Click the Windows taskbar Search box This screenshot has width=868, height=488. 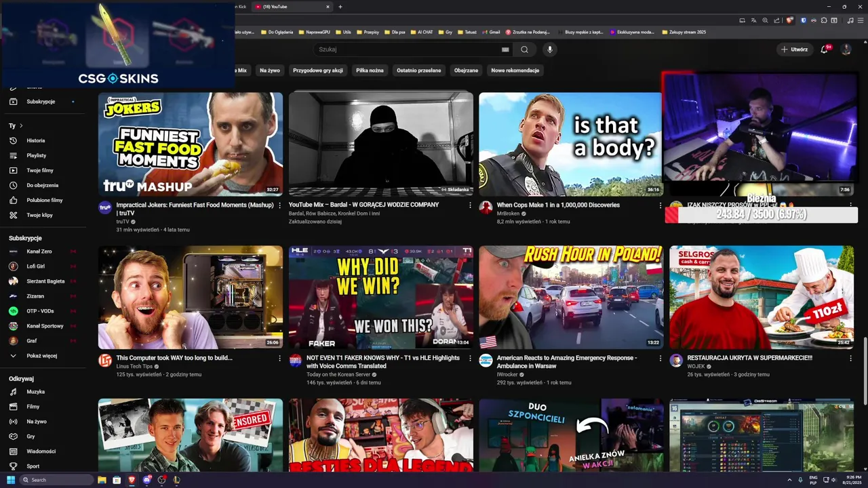tap(56, 480)
